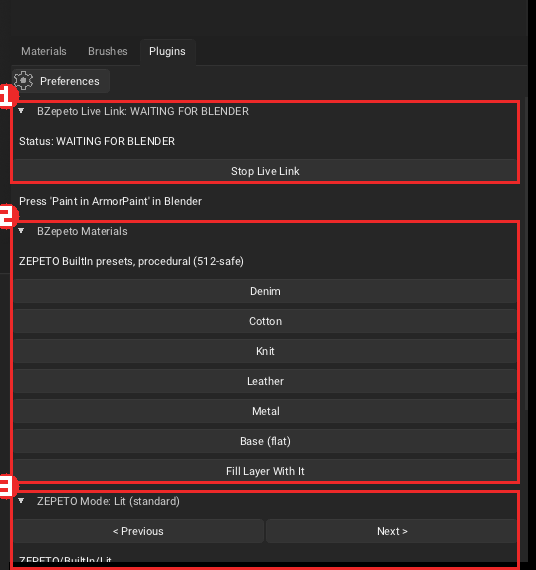Choose the Leather material preset
Viewport: 536px width, 570px height.
[x=265, y=381]
